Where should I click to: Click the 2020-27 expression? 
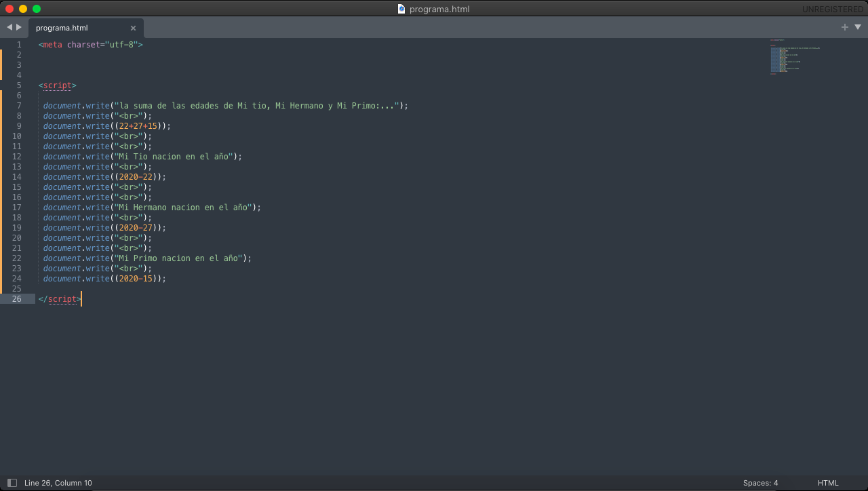[136, 228]
